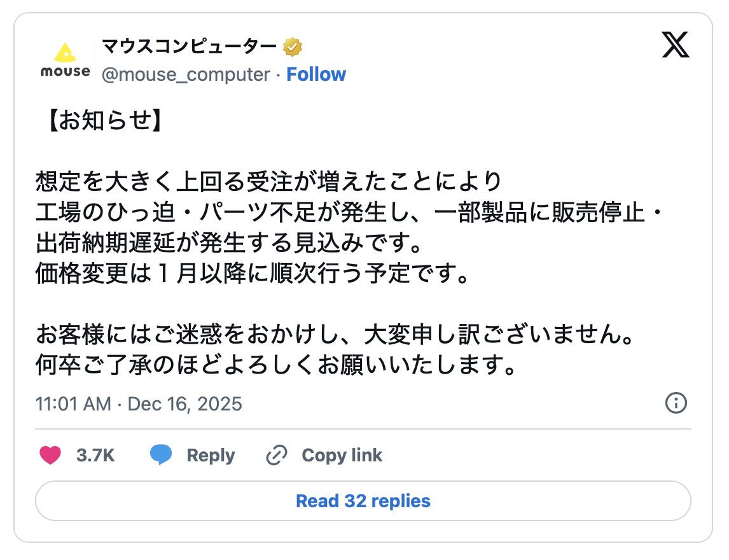729x560 pixels.
Task: Open the @mouse_computer handle link
Action: click(186, 74)
